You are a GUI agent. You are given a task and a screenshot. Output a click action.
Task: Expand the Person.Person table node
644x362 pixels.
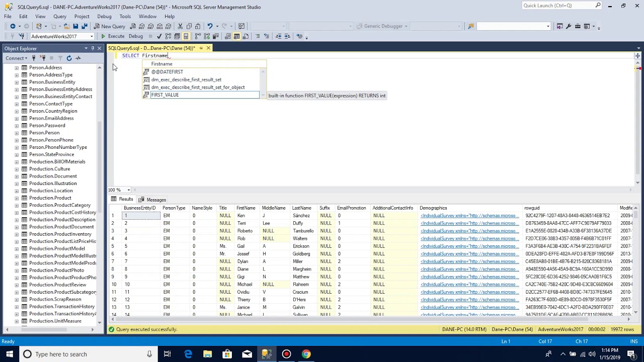[17, 133]
